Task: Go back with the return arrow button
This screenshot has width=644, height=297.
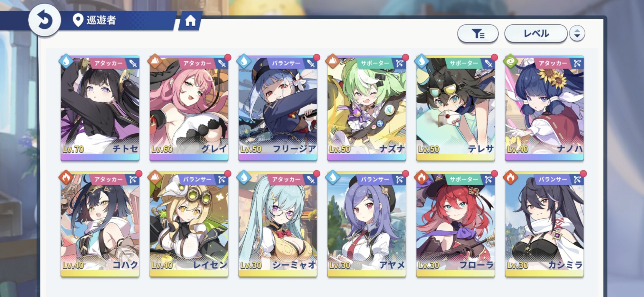Action: (x=44, y=20)
